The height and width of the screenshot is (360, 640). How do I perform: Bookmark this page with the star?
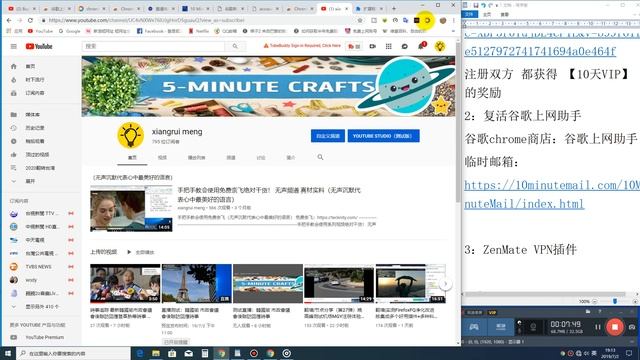[x=360, y=20]
